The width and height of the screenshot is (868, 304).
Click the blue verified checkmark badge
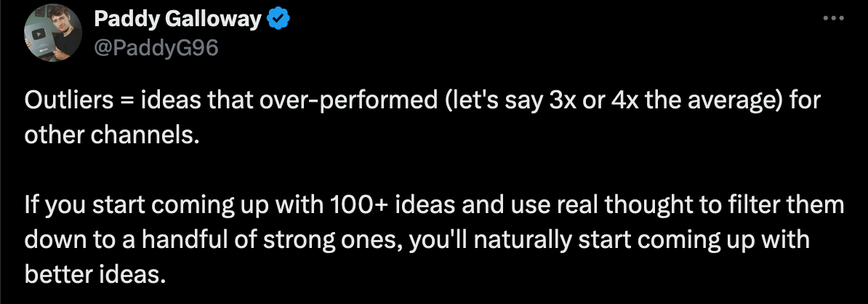click(x=279, y=20)
